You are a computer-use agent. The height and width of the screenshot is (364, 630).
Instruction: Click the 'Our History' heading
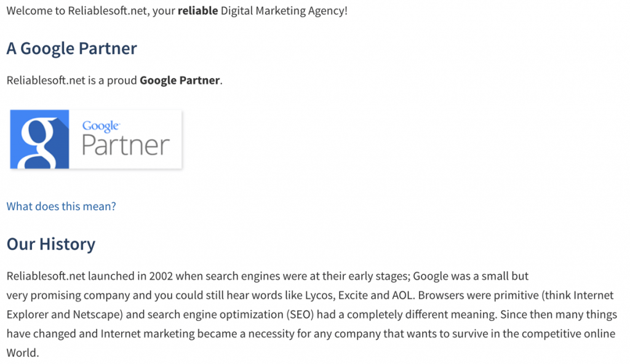coord(51,244)
